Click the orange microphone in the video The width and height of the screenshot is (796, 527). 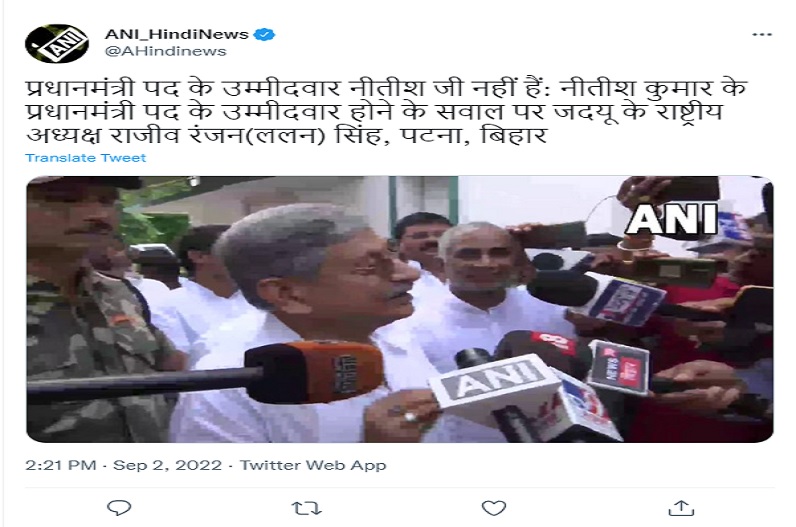(x=313, y=372)
